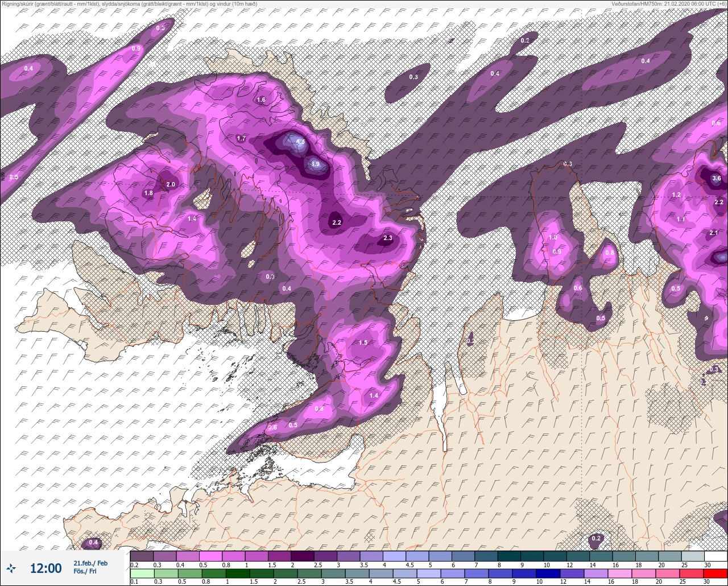Click the light grey snow swatch at 25
The height and width of the screenshot is (586, 728).
click(693, 556)
